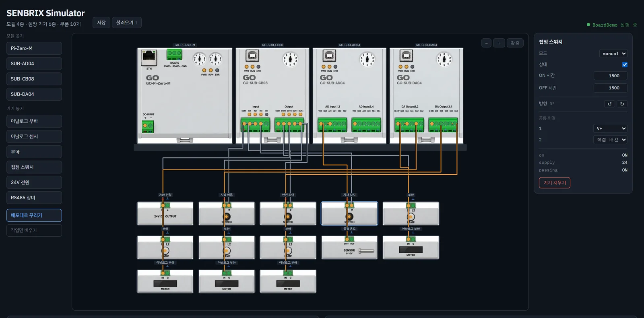Screen dimensions: 644x318
Task: Open common connection 1 dropdown showing V+
Action: [x=610, y=128]
